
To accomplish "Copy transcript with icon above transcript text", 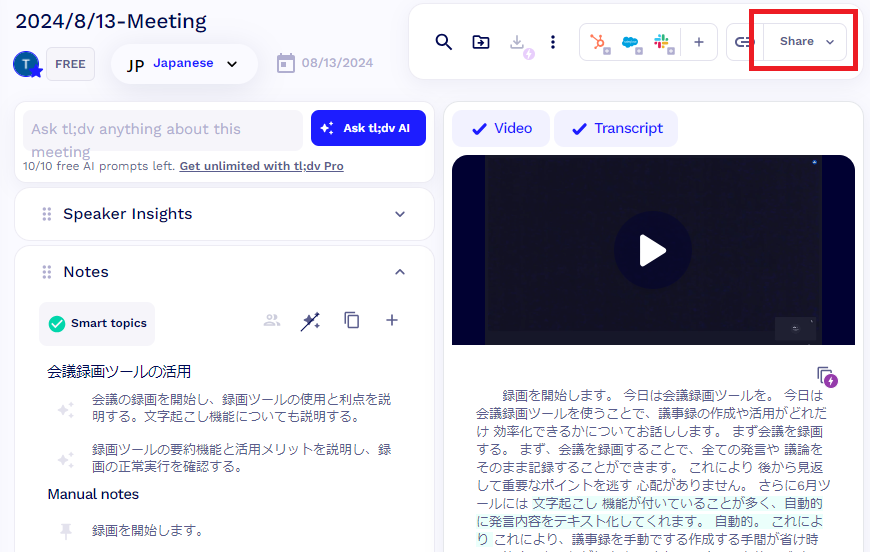I will pos(826,376).
